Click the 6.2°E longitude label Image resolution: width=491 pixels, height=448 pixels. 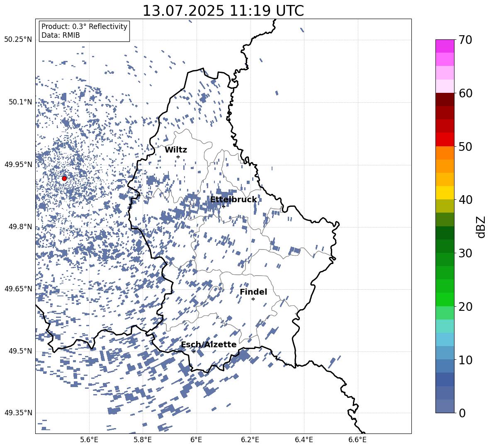click(250, 440)
